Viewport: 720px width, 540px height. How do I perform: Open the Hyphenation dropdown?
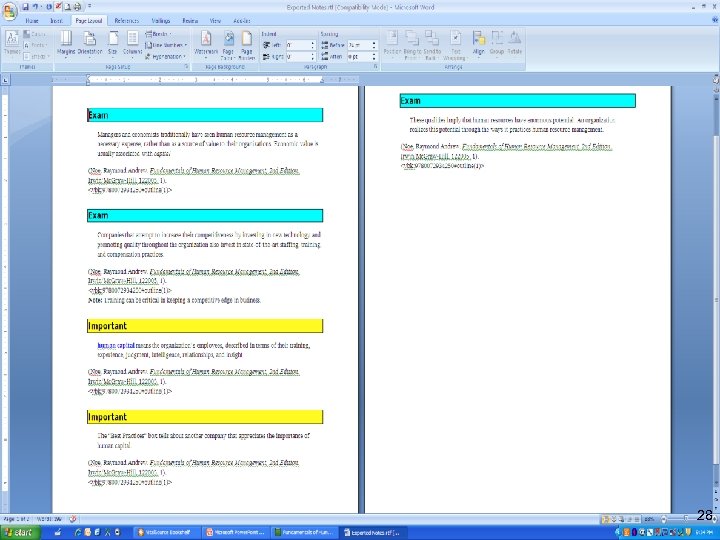pos(165,56)
